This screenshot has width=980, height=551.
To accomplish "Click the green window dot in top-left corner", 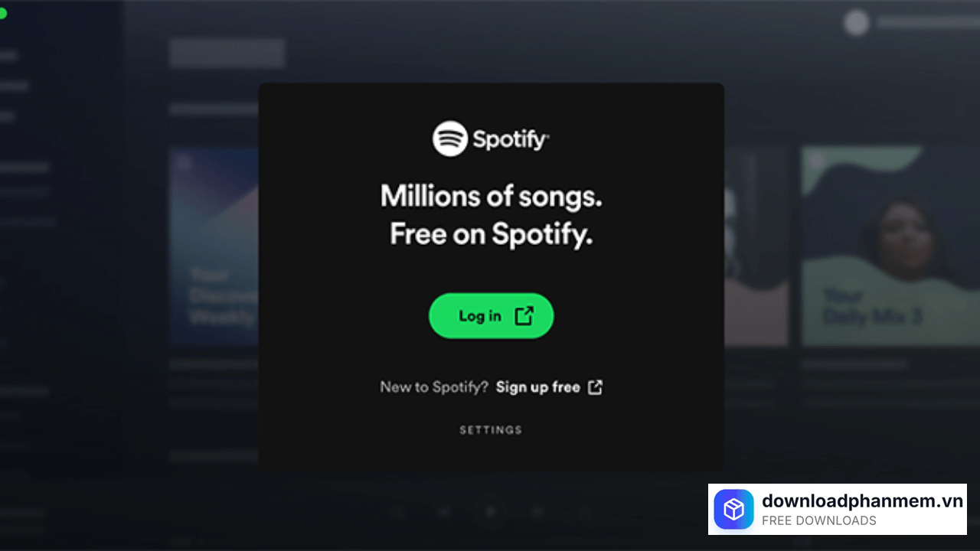I will tap(2, 14).
